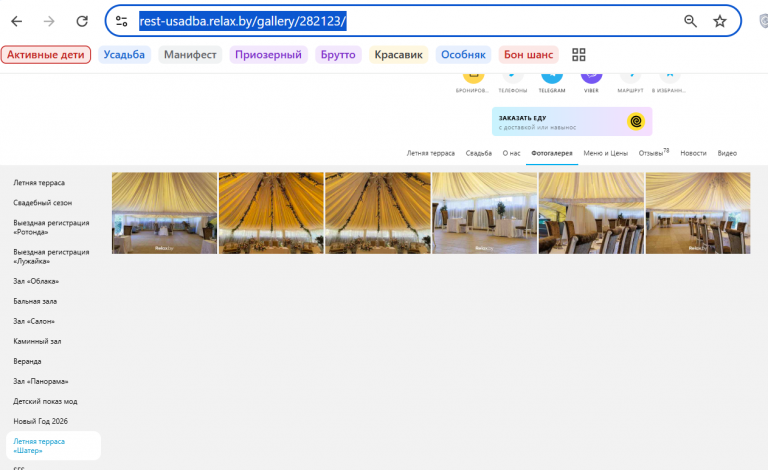
Task: Switch to the Летняя терраса top tab
Action: [x=431, y=153]
